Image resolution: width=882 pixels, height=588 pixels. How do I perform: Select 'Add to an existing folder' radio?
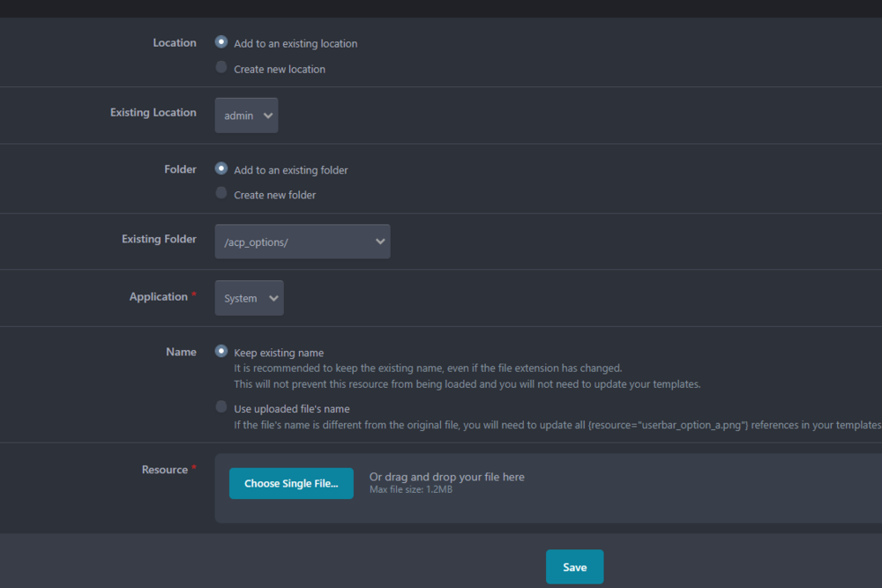point(221,168)
